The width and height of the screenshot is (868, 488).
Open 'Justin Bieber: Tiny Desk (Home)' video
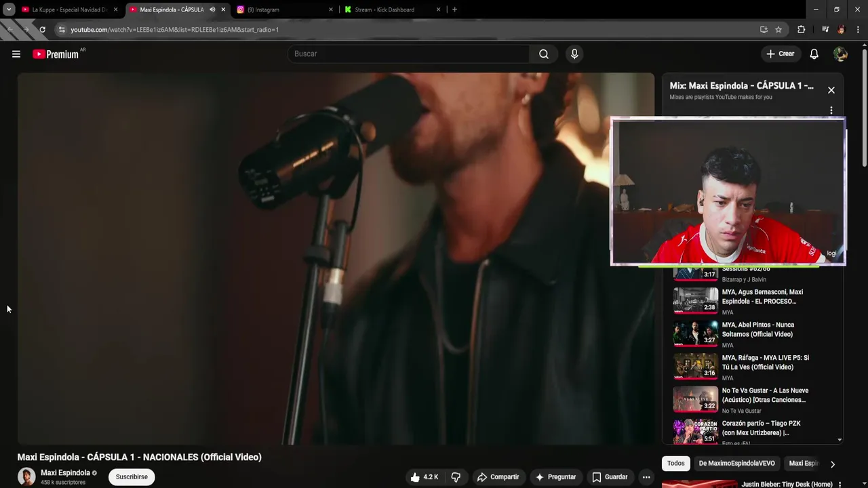(787, 485)
